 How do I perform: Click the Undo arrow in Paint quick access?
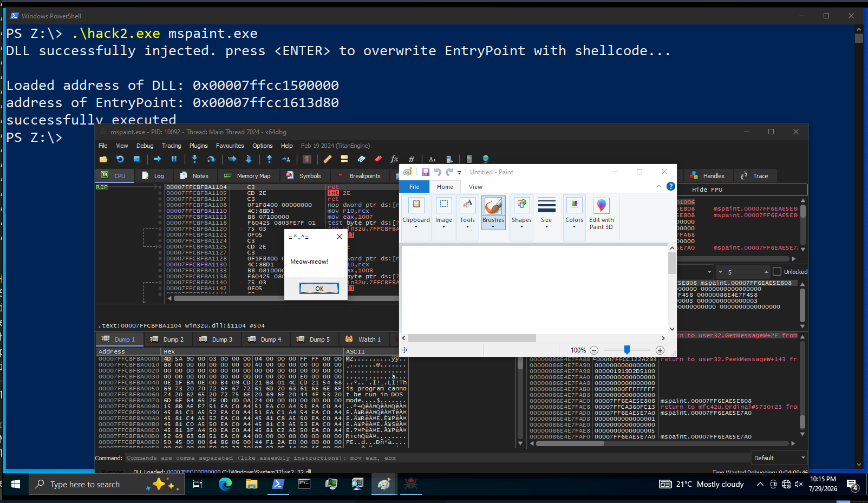(x=438, y=172)
